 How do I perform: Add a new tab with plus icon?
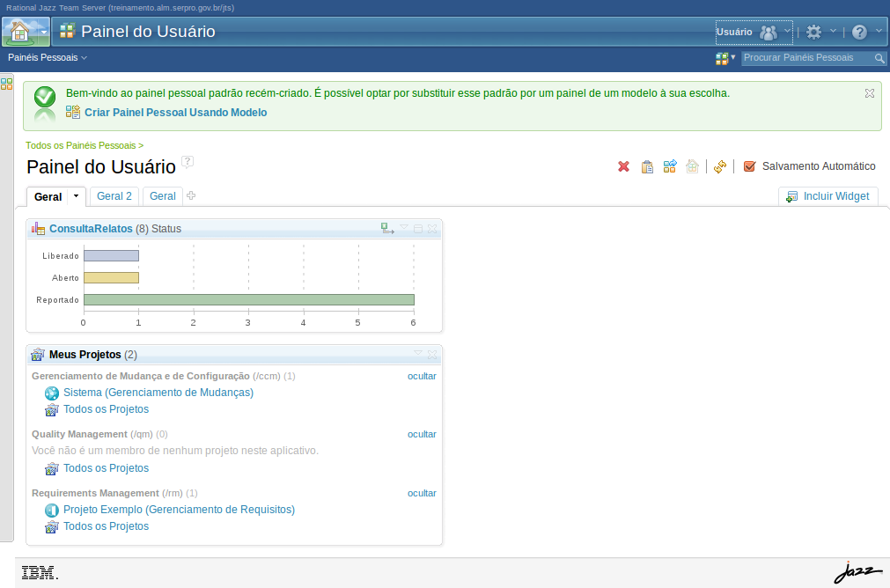point(191,195)
